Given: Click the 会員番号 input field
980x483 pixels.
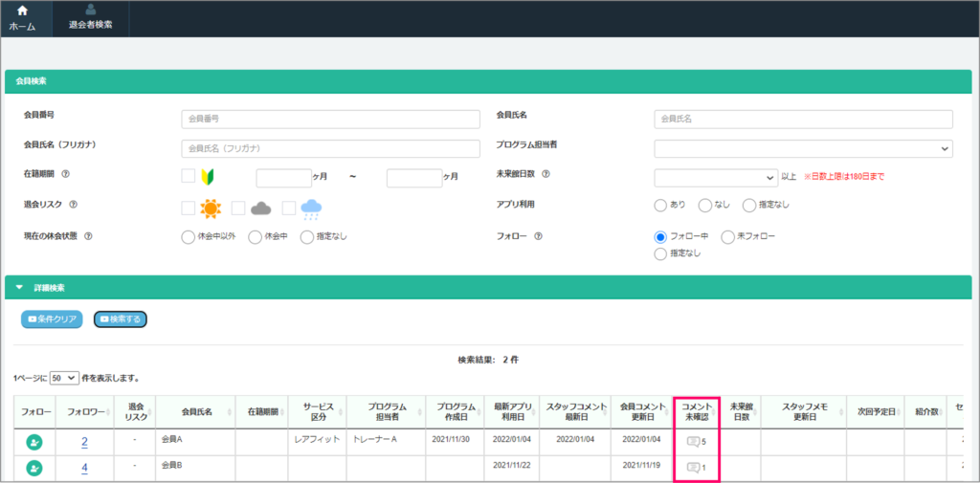Looking at the screenshot, I should [x=330, y=119].
